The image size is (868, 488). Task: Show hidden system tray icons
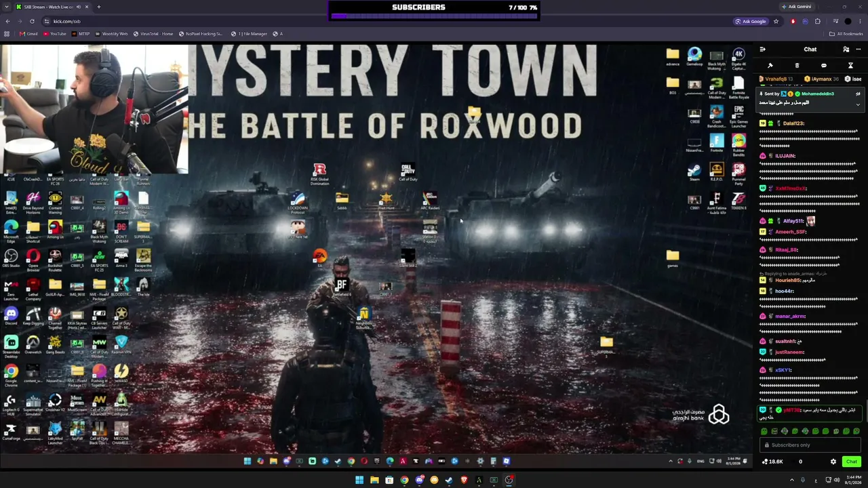click(791, 480)
